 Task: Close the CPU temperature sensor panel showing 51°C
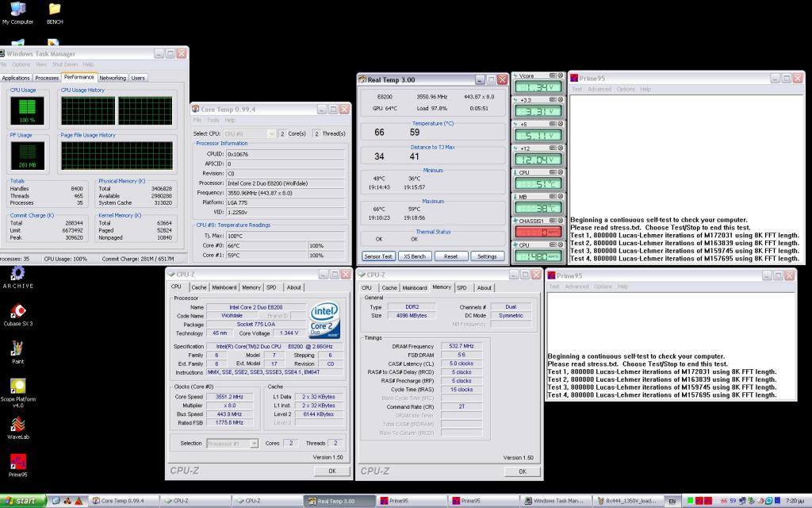point(560,172)
